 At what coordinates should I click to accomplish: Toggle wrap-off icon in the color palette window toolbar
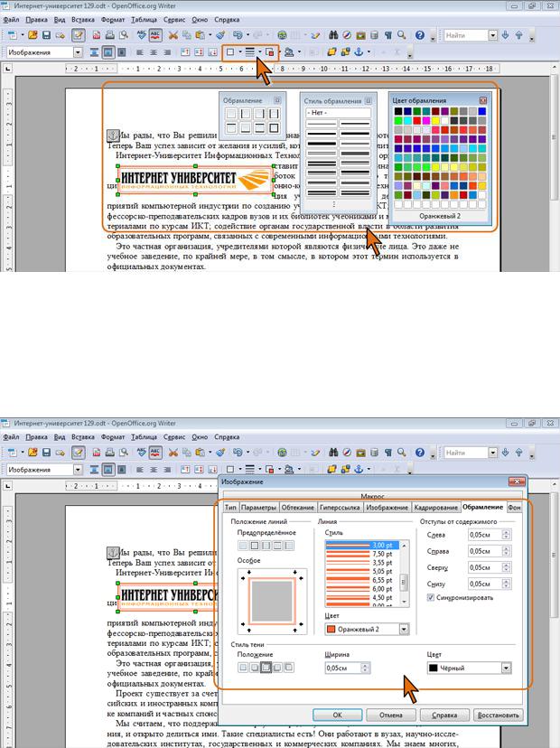pyautogui.click(x=95, y=52)
